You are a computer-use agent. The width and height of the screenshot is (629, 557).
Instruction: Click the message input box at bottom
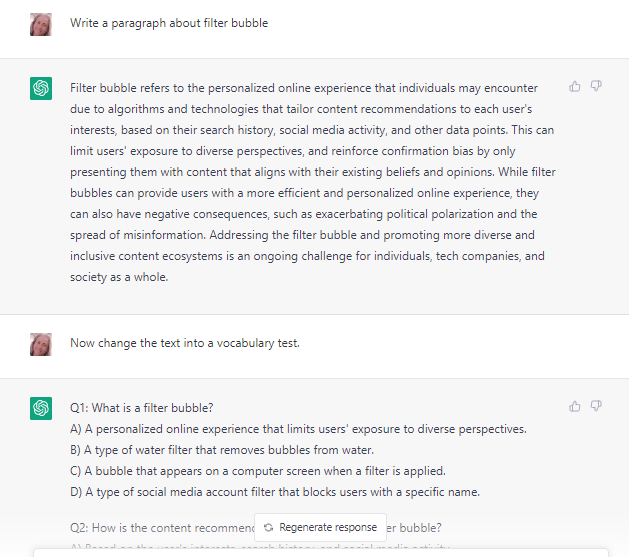click(321, 553)
